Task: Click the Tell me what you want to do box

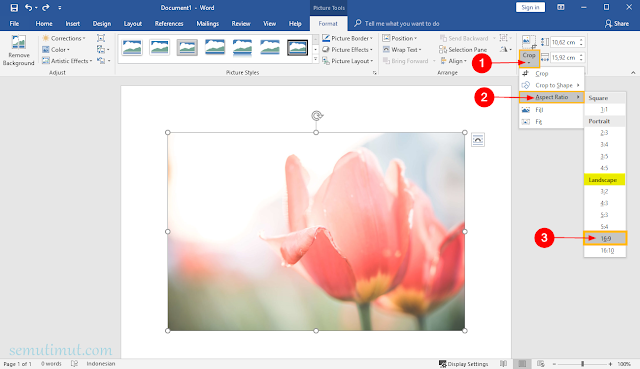Action: click(x=397, y=24)
